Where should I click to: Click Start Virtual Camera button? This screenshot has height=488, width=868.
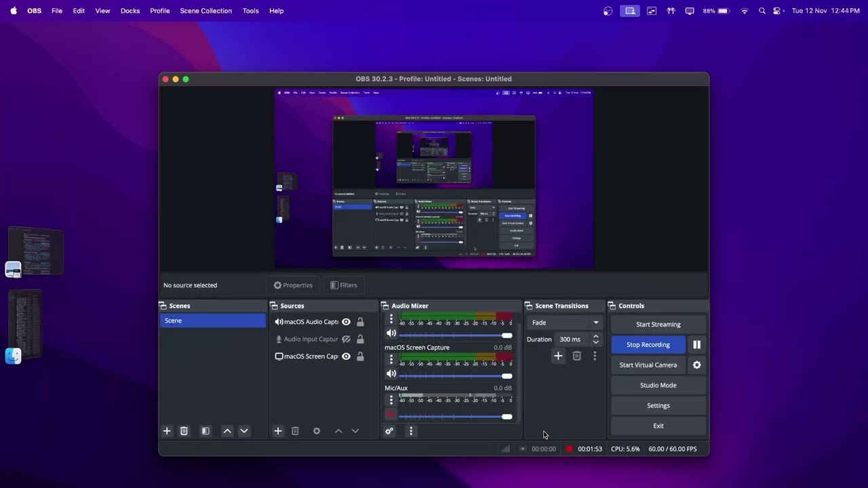(x=648, y=365)
